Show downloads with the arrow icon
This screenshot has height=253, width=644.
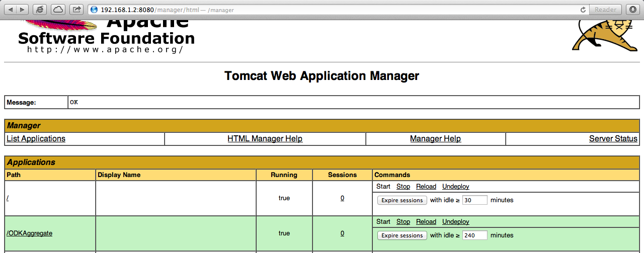633,10
